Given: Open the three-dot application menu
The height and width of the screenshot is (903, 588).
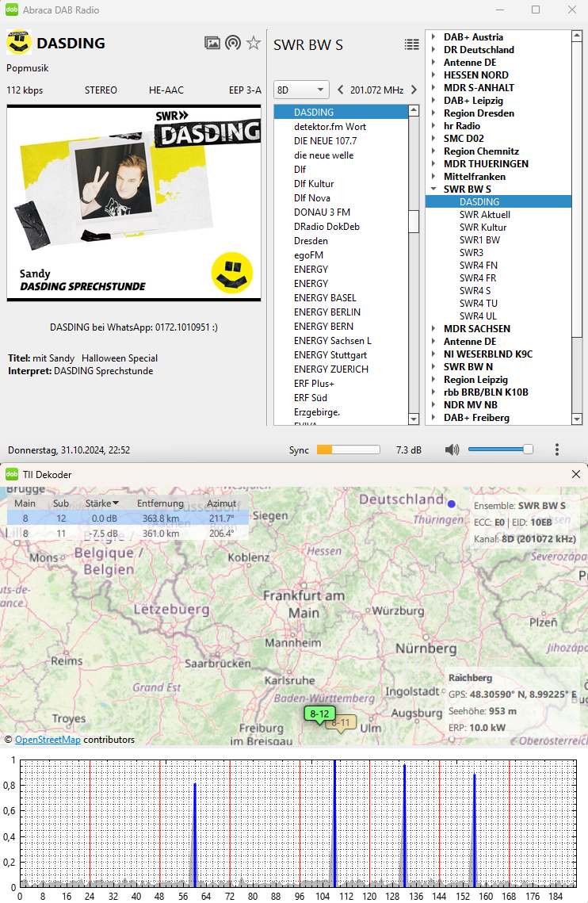Looking at the screenshot, I should (x=557, y=450).
